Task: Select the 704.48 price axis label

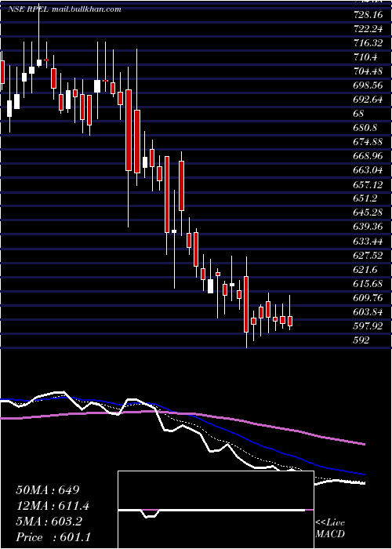Action: [x=368, y=71]
